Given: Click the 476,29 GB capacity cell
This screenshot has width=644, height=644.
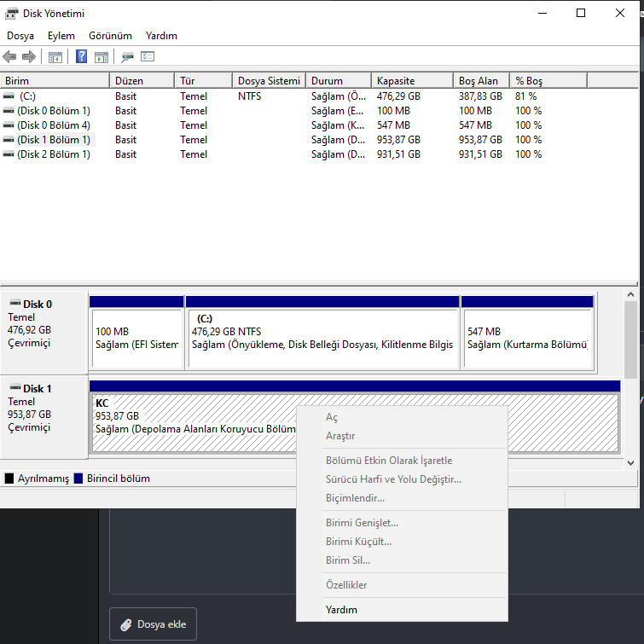Looking at the screenshot, I should [399, 96].
